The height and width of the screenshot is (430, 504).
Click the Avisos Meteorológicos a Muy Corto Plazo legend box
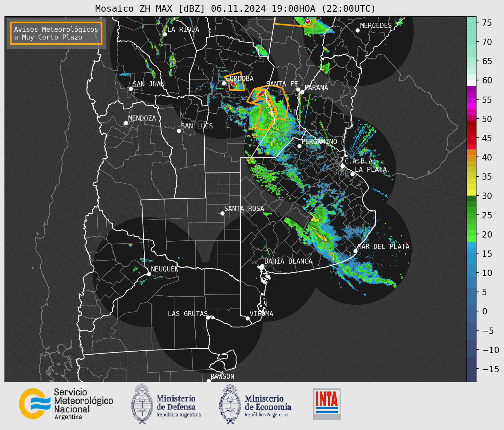coord(56,33)
